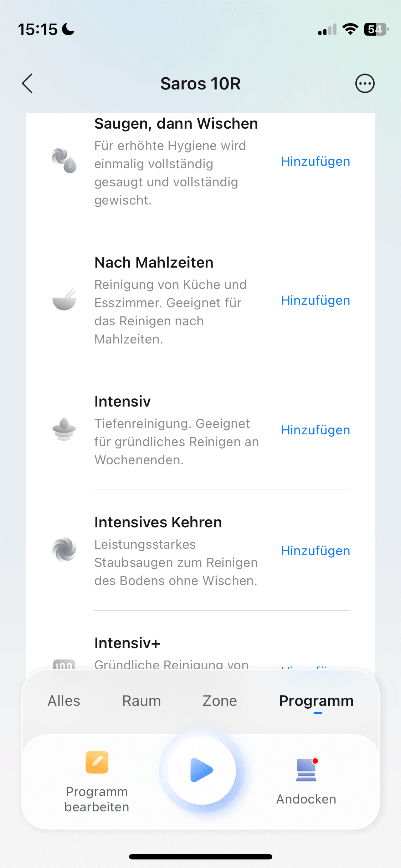Viewport: 401px width, 868px height.
Task: Tap the Nach Mahlzeiten bowl icon
Action: [x=64, y=300]
